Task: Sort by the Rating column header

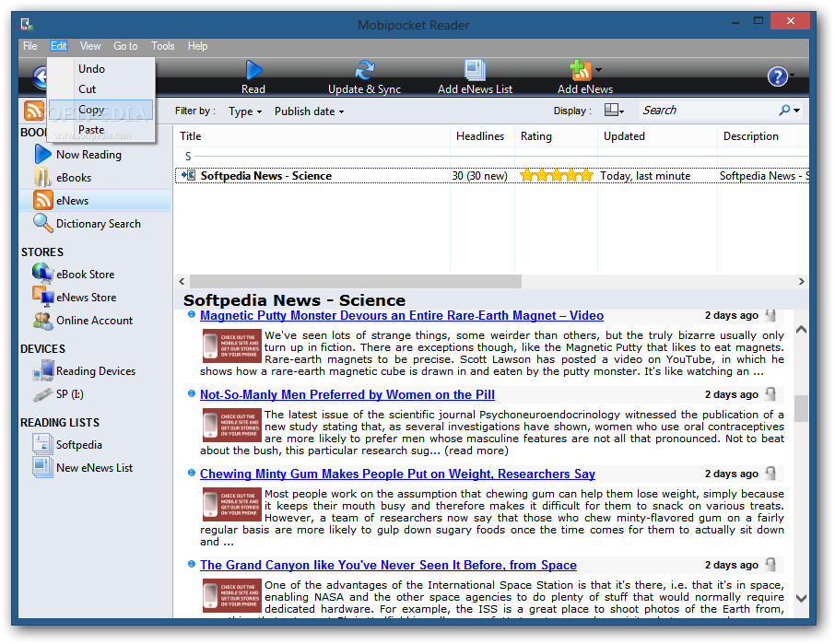Action: [x=556, y=136]
